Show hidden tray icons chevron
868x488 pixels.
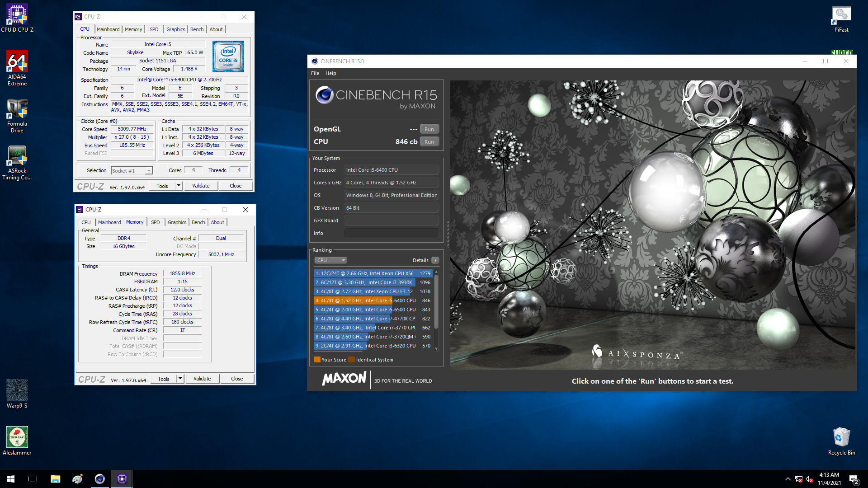[788, 479]
